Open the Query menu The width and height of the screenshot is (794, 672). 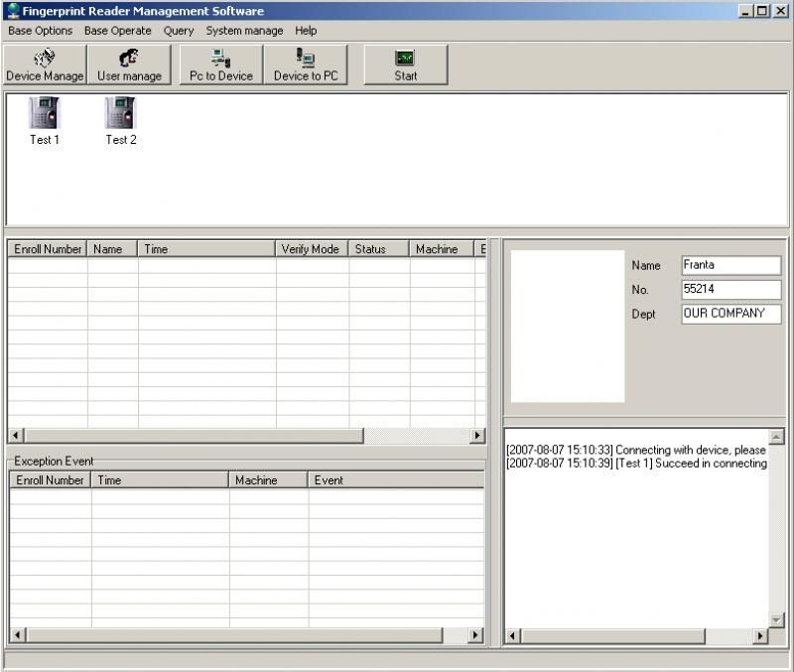tap(179, 31)
